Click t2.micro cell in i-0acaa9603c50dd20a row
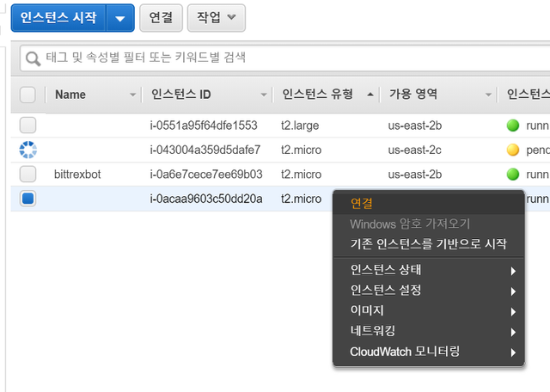Image resolution: width=550 pixels, height=392 pixels. point(302,199)
